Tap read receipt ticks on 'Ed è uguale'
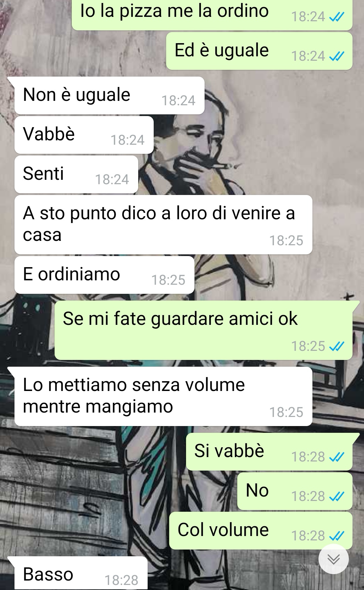Screen dimensions: 364x590 (337, 56)
